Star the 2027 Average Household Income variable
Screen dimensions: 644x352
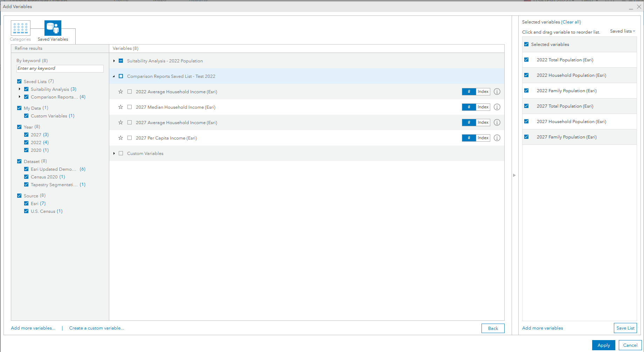tap(120, 122)
